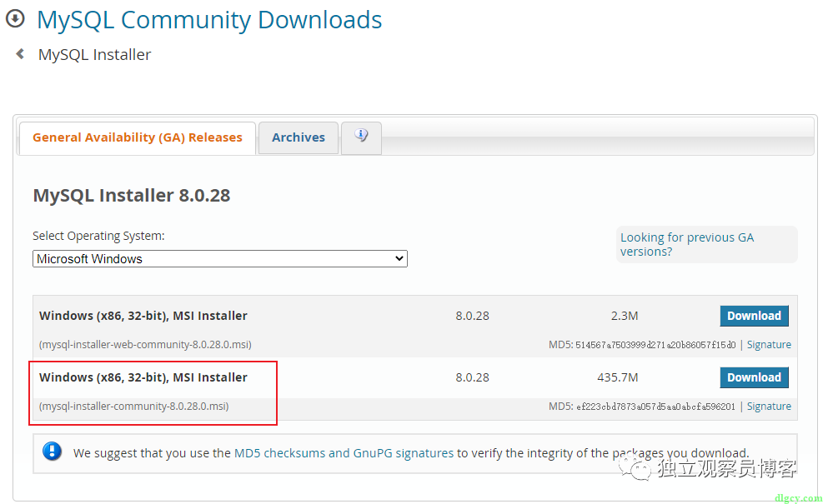This screenshot has height=504, width=823.
Task: Click the '2.3M' file size
Action: [x=625, y=316]
